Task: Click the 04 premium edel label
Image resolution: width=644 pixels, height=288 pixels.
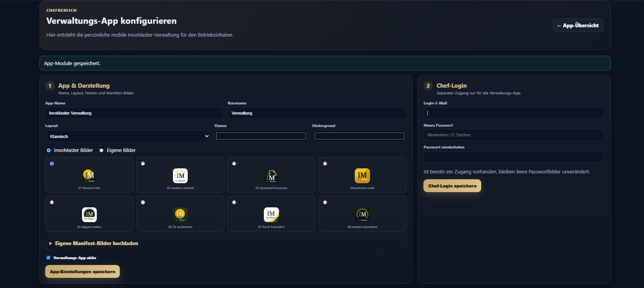Action: 362,188
